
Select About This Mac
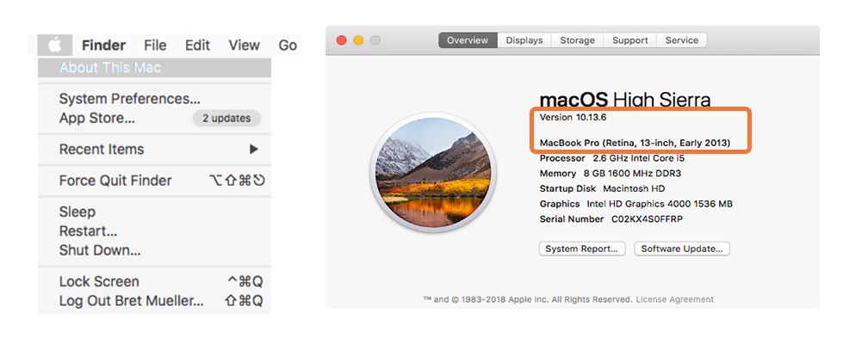point(154,68)
